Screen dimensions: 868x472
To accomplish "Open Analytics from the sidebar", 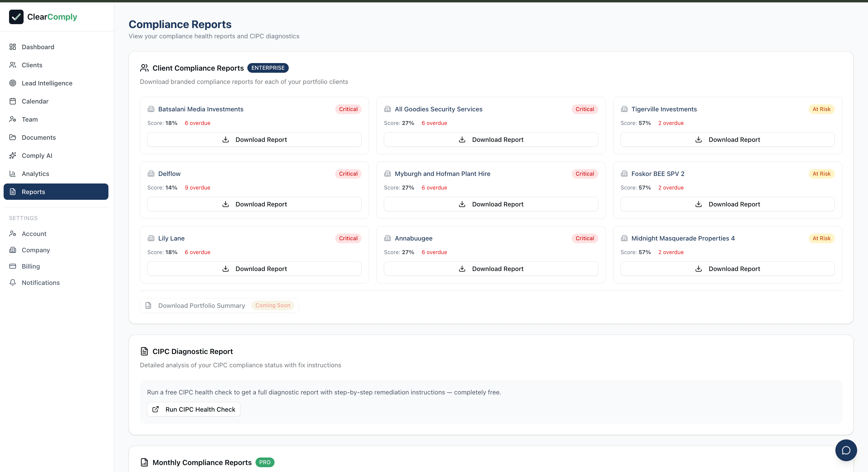I will point(56,174).
